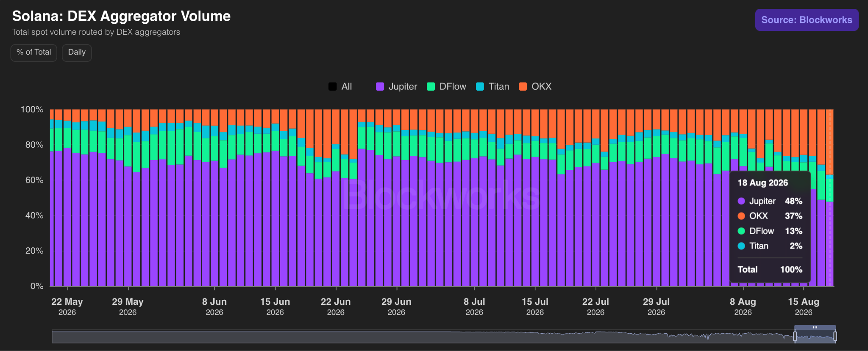Toggle Titan cyan legend swatch
This screenshot has height=351, width=868.
coord(480,87)
